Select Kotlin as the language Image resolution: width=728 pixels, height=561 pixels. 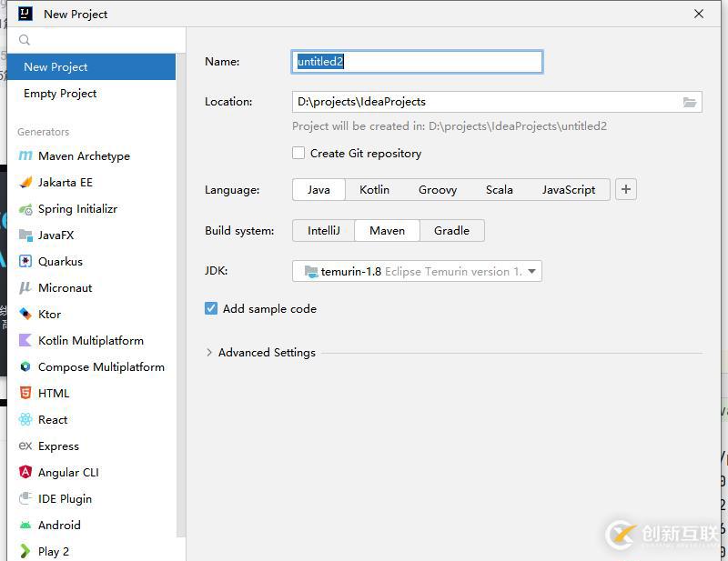point(374,190)
